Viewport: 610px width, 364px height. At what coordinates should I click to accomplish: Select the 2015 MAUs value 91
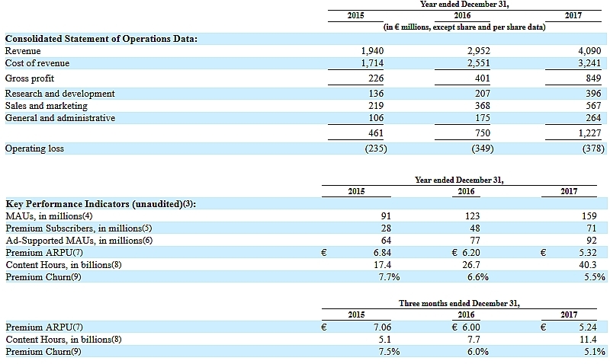386,216
